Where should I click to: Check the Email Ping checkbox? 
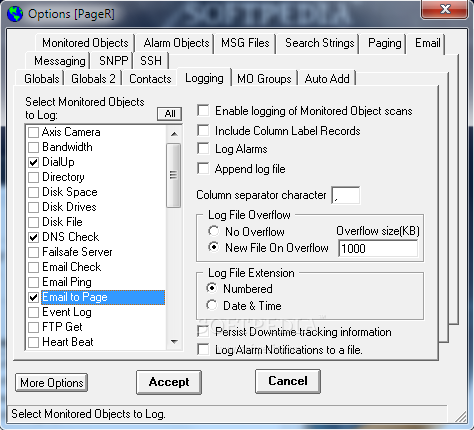[33, 282]
